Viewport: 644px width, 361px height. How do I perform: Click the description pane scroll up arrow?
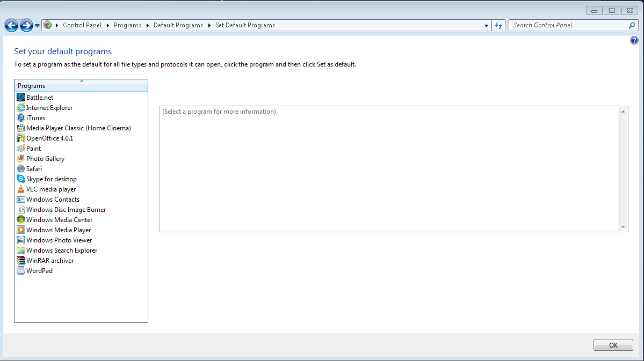(x=623, y=112)
